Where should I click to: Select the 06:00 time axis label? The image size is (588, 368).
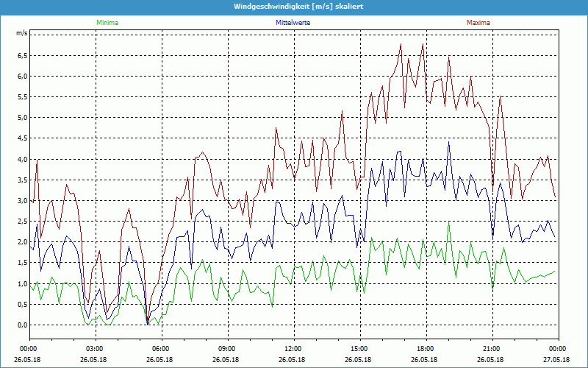pos(161,349)
